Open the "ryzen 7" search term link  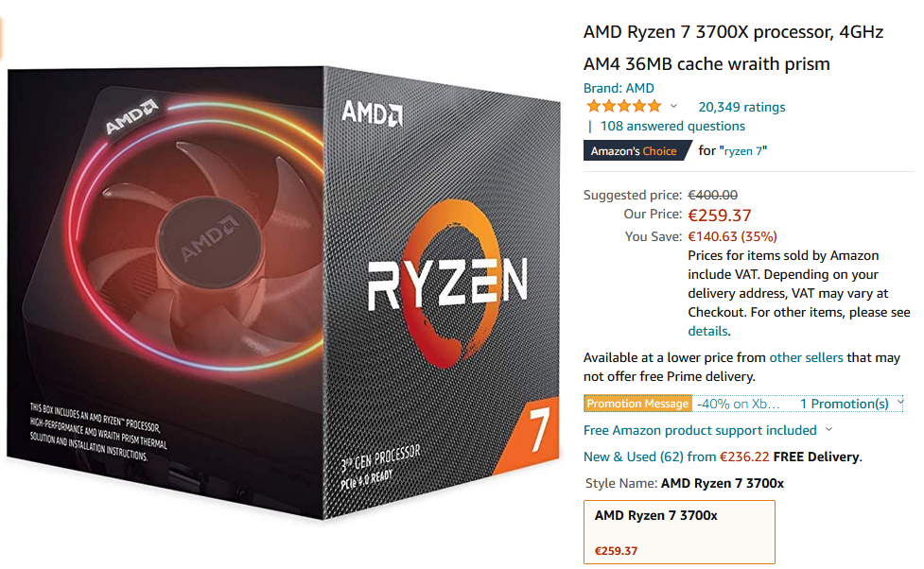tap(743, 151)
